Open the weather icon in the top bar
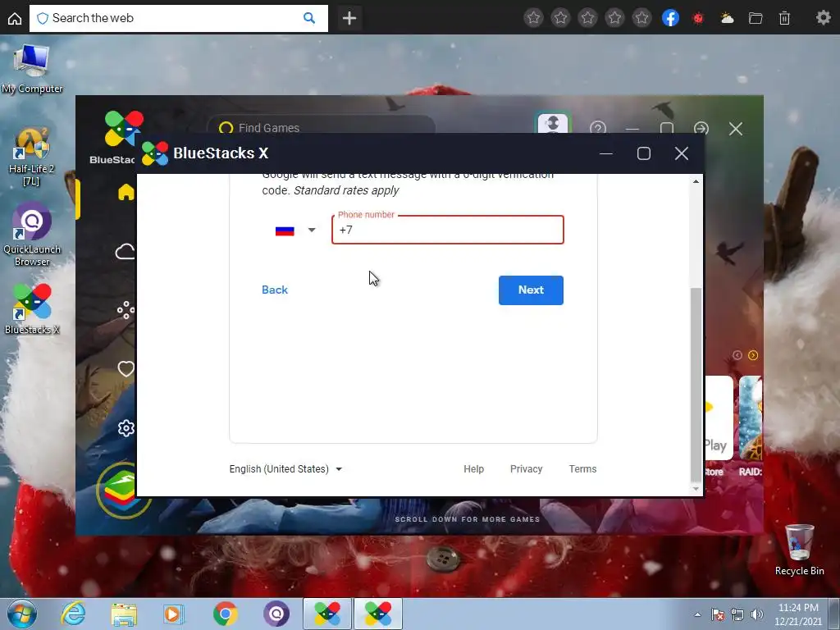Viewport: 840px width, 630px height. 727,18
